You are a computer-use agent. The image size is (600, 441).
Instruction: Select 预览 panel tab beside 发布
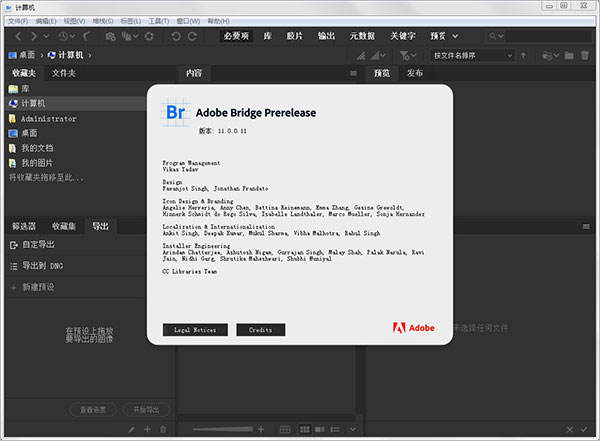(382, 73)
